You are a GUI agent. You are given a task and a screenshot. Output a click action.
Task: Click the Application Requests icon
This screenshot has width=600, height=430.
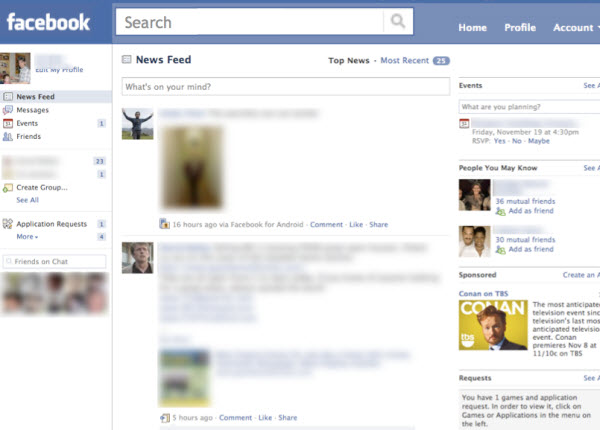tap(8, 224)
